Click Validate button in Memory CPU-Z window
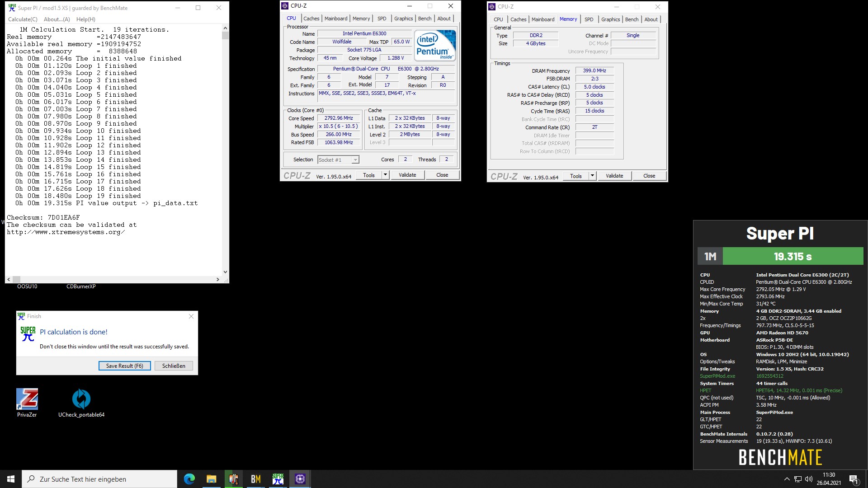Screen dimensions: 868x488 point(614,176)
